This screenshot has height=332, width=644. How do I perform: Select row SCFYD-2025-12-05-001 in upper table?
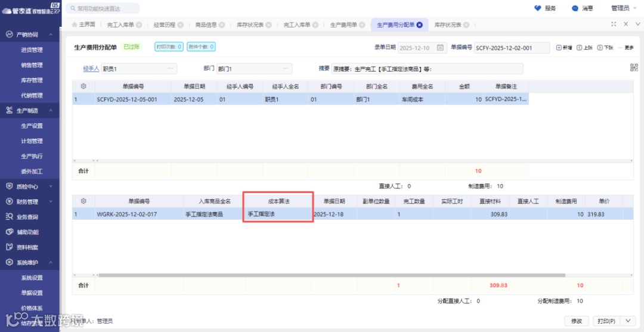point(301,99)
